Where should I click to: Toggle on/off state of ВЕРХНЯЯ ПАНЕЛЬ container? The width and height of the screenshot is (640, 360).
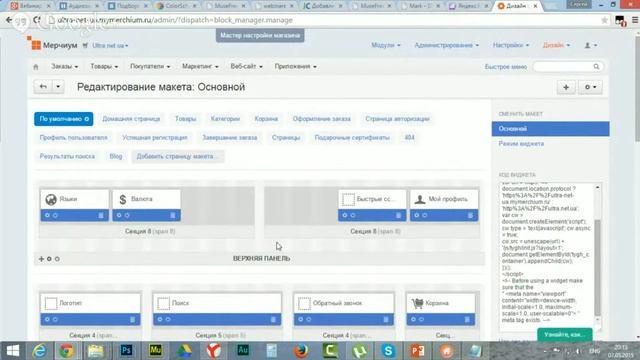tap(57, 259)
